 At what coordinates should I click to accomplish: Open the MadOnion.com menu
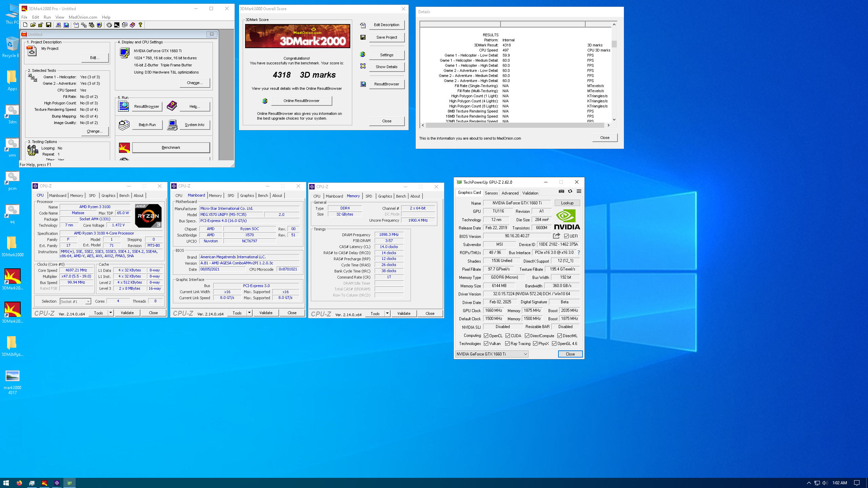tap(83, 17)
